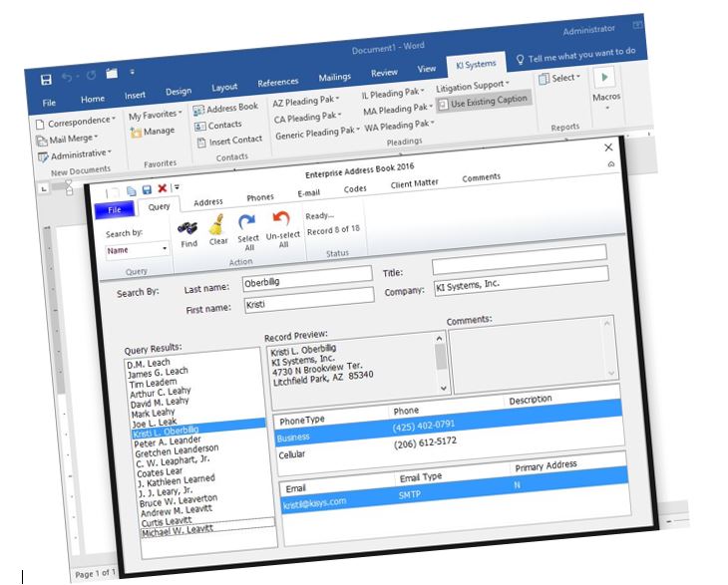Click the Clear broom icon
This screenshot has width=728, height=585.
[216, 224]
